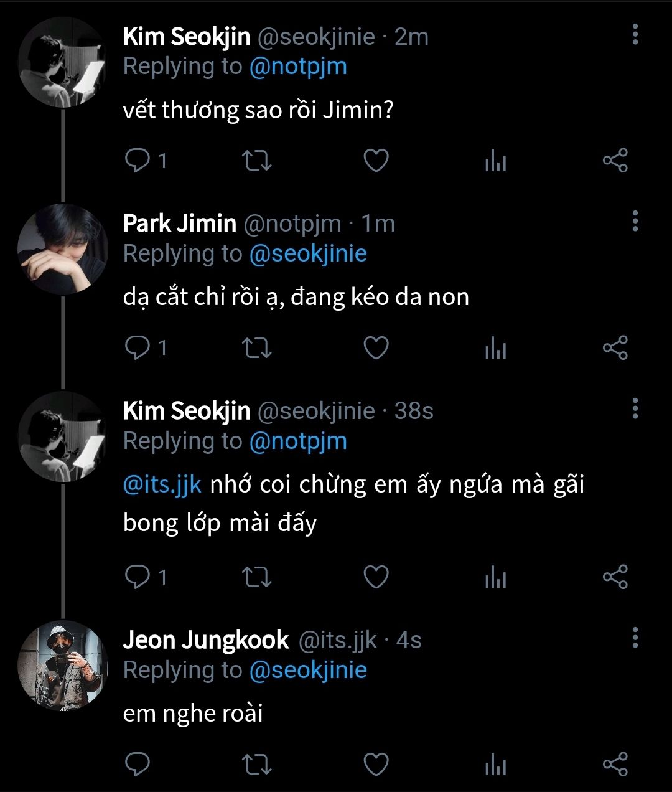Like Jeon Jungkook's "em nghe roài" tweet
This screenshot has width=672, height=792.
pos(376,764)
